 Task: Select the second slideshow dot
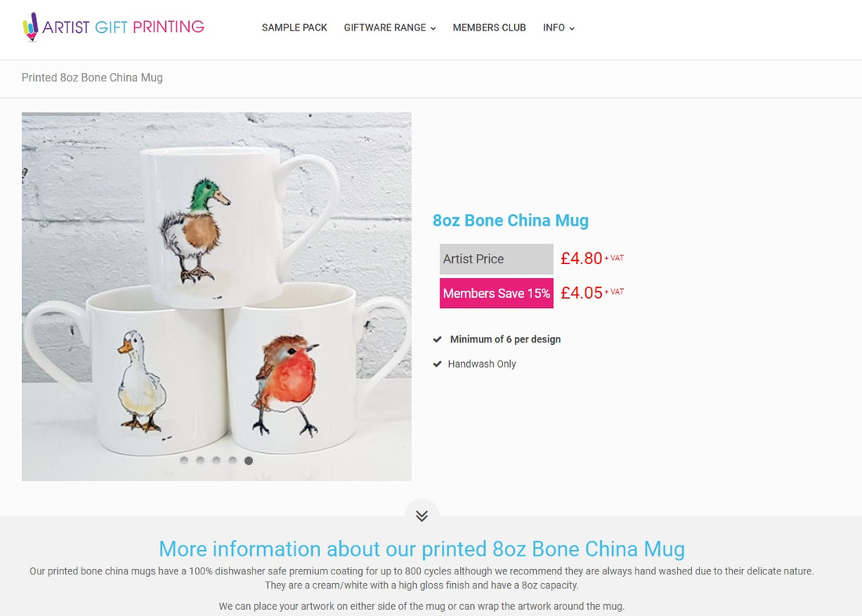tap(200, 460)
